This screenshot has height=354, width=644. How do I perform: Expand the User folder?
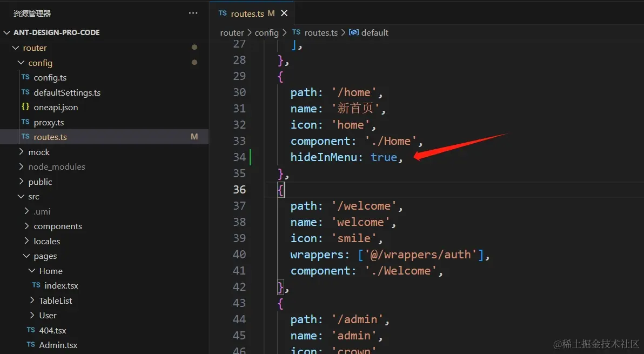[x=32, y=316]
